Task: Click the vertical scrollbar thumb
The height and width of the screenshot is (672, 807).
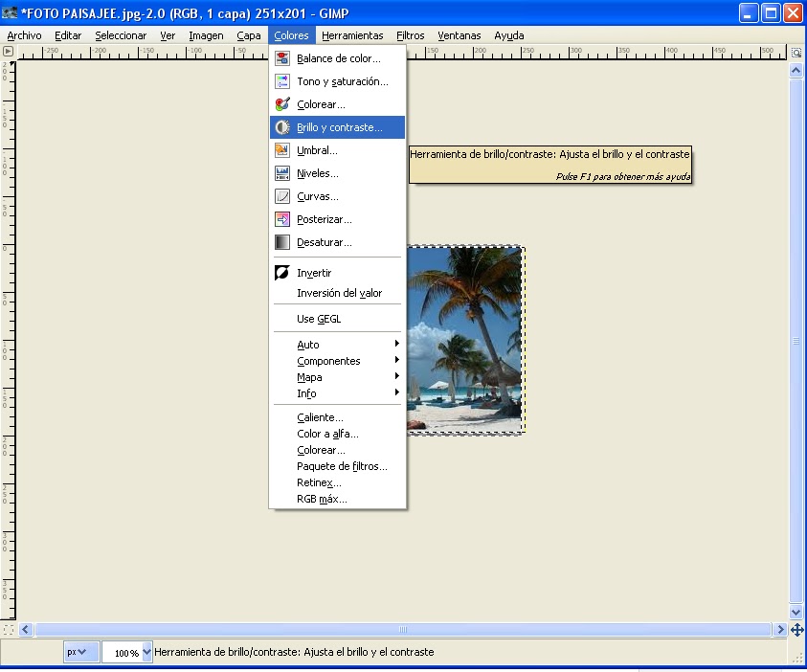Action: point(796,341)
